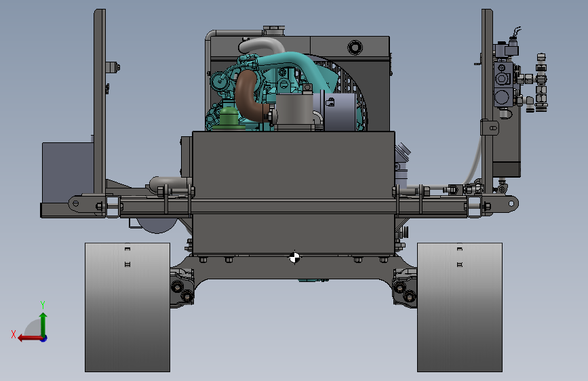The image size is (588, 381).
Task: Select the gray box on far left
Action: click(68, 172)
